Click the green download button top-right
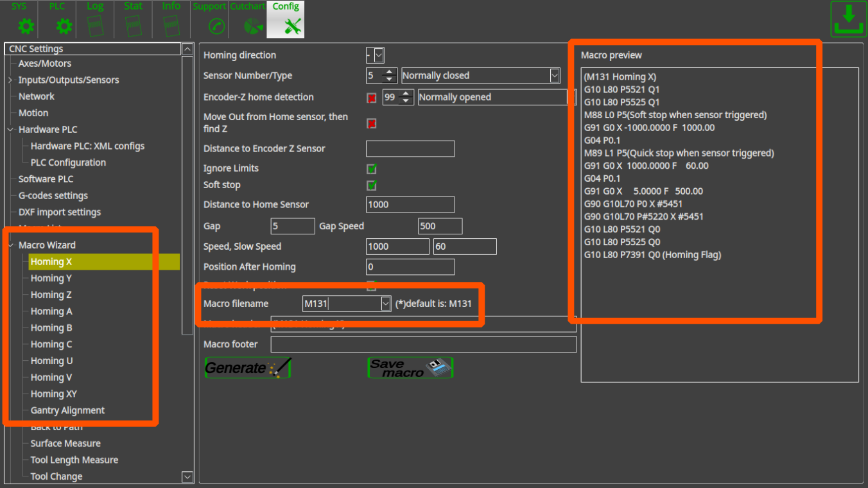This screenshot has height=488, width=868. (848, 19)
